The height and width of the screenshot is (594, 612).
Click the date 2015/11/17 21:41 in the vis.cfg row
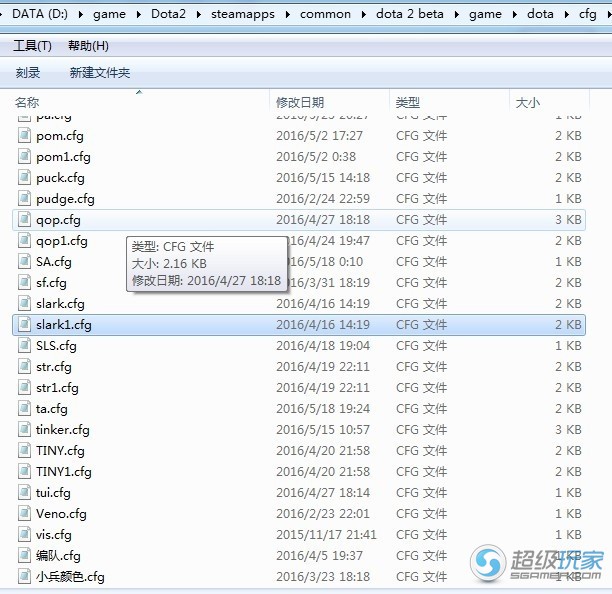(x=326, y=535)
